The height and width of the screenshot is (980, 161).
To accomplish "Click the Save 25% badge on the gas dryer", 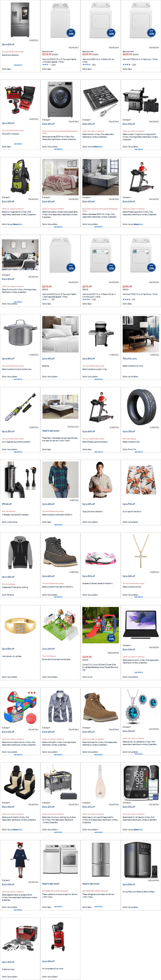I will pos(151,33).
